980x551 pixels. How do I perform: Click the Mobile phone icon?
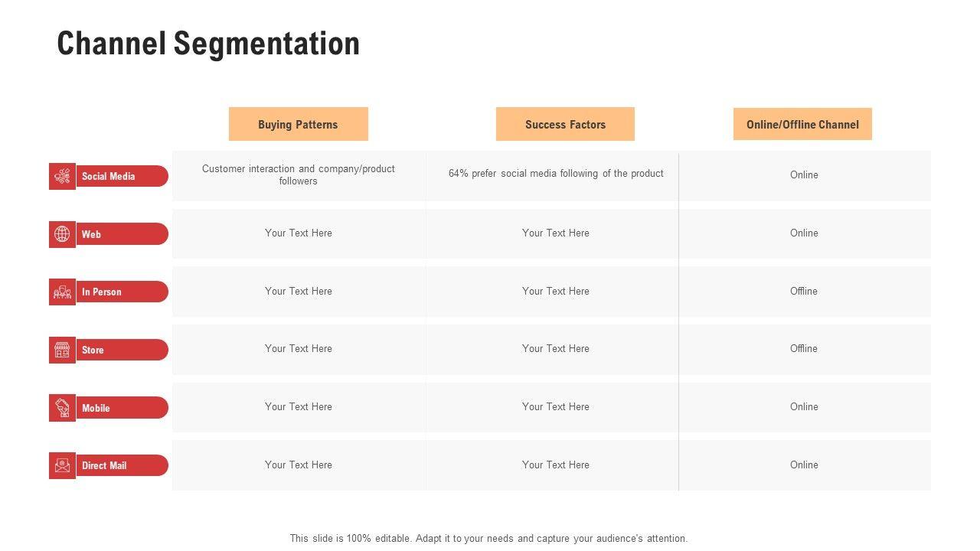[x=62, y=408]
